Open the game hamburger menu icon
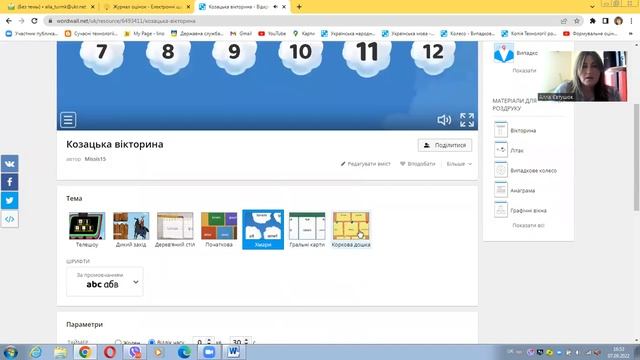The height and width of the screenshot is (360, 640). (x=68, y=120)
